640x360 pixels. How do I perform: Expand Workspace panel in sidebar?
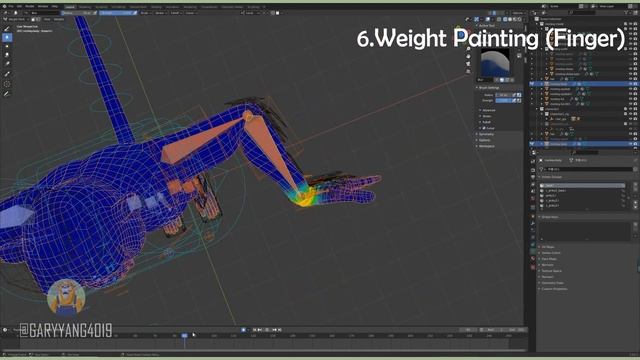pyautogui.click(x=486, y=146)
